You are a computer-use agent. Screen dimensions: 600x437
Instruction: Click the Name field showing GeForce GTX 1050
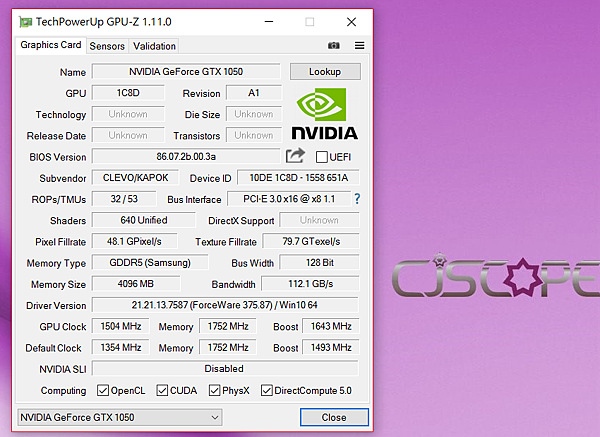click(186, 72)
